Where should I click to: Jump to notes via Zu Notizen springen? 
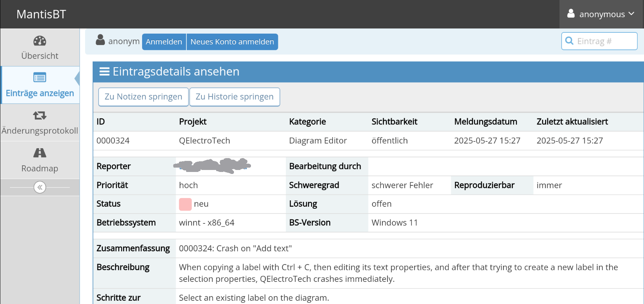[x=143, y=97]
